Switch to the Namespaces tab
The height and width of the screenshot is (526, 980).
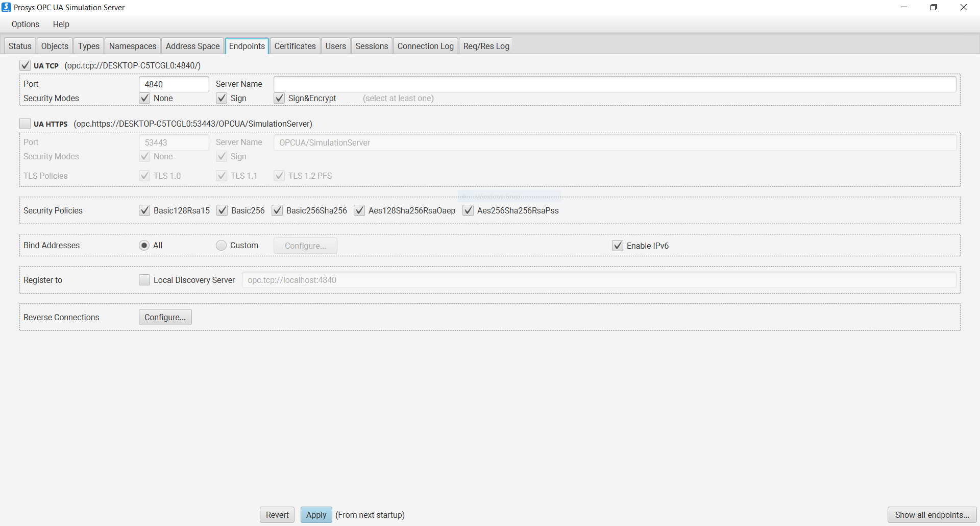click(132, 45)
